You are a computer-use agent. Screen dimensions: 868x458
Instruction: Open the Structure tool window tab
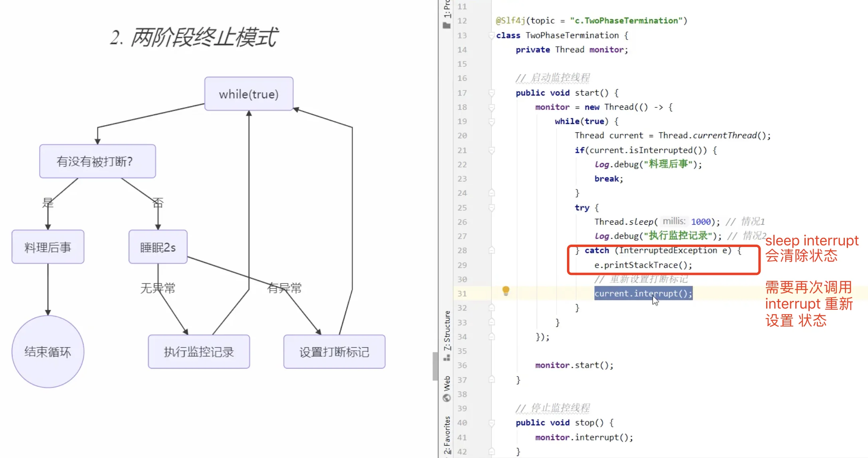[447, 331]
